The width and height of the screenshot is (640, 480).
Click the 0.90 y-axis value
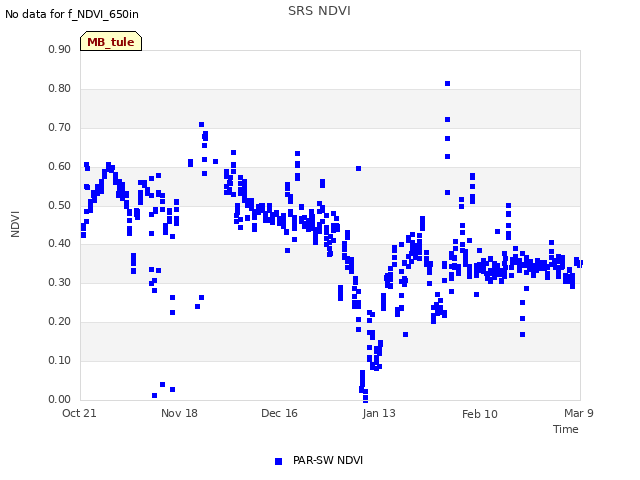60,49
